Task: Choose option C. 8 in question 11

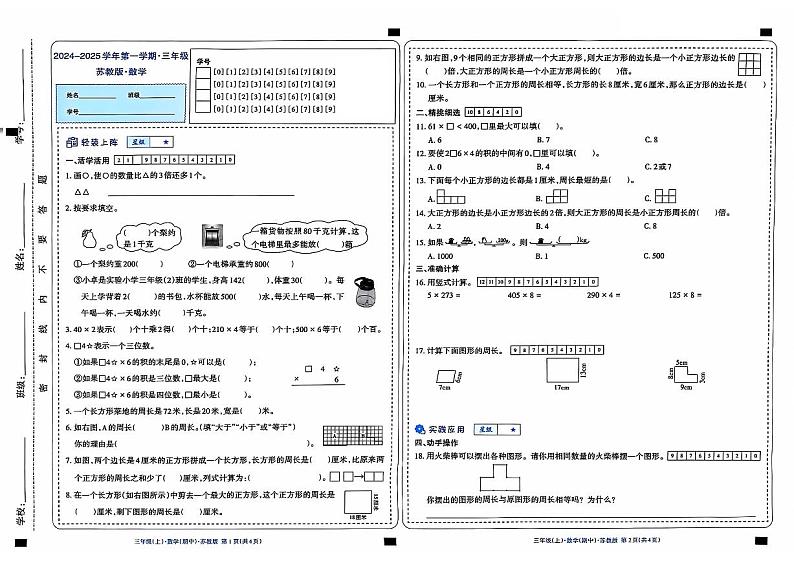Action: (651, 139)
